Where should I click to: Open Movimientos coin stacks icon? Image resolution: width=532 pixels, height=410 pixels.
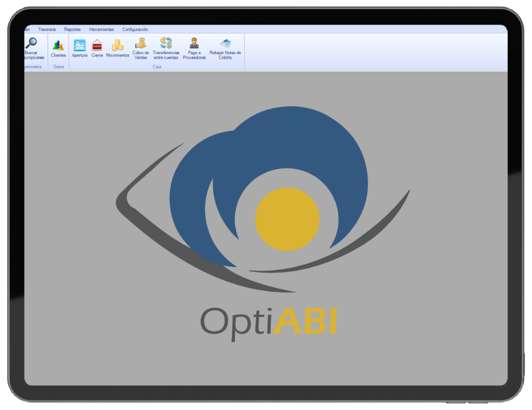(x=118, y=46)
